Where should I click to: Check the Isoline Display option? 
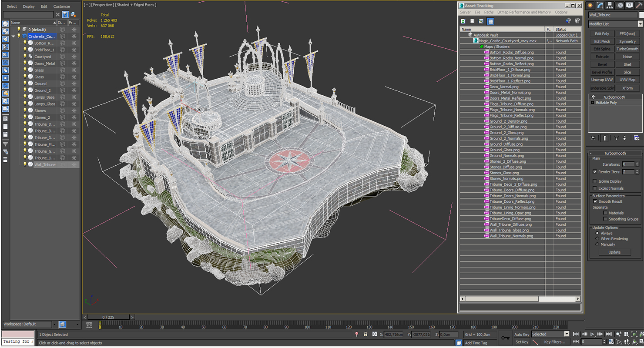(x=595, y=181)
